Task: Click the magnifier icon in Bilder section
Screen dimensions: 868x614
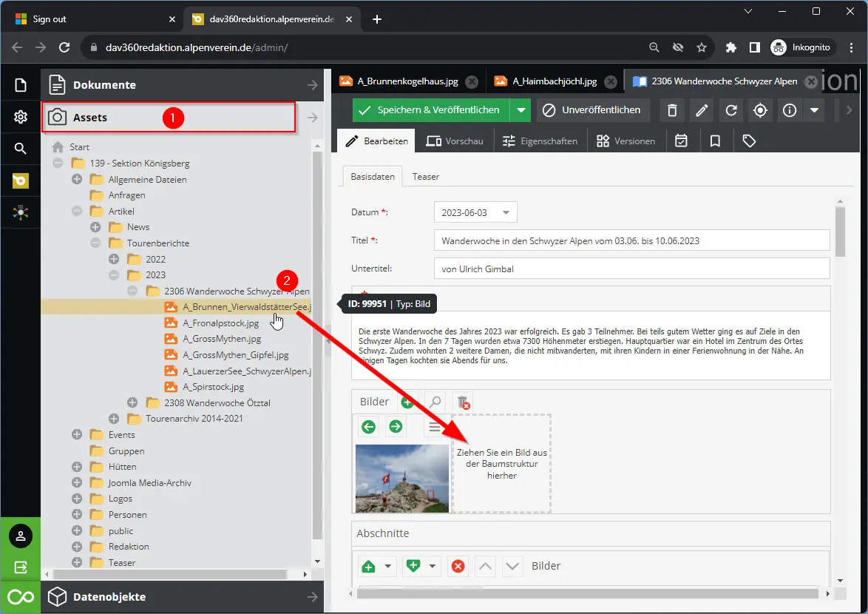Action: (435, 402)
